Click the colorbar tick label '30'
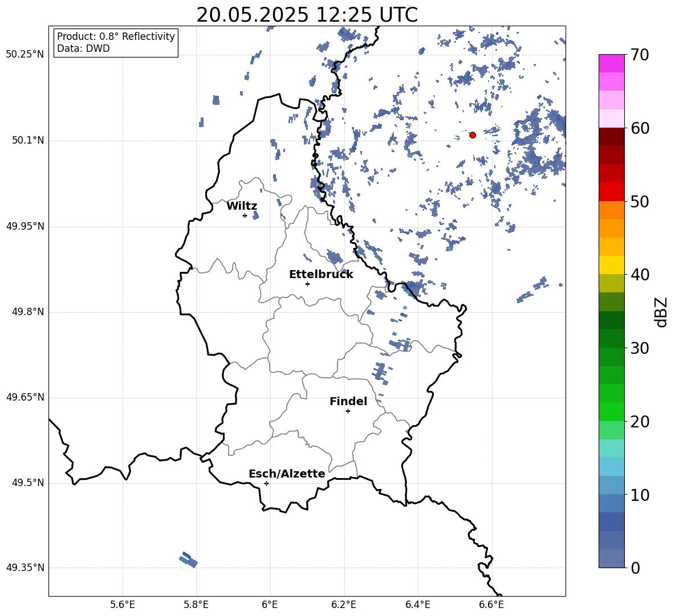Screen dimensions: 675x616 (x=640, y=348)
